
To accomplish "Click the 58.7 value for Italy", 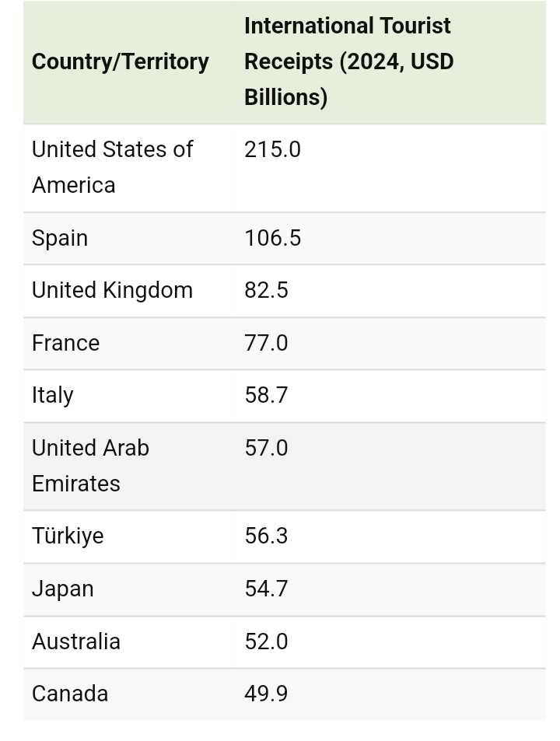I will coord(266,395).
